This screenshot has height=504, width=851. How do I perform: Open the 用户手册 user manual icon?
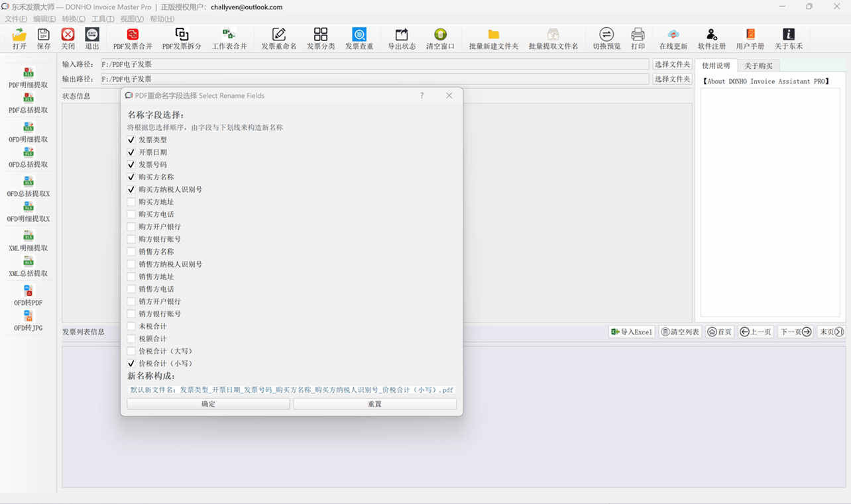750,39
